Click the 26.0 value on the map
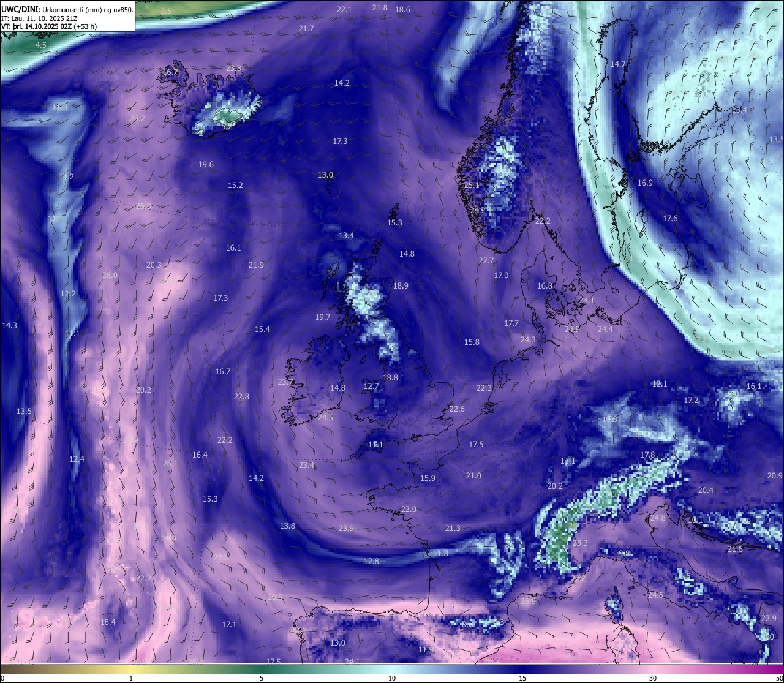784x683 pixels. (x=110, y=275)
